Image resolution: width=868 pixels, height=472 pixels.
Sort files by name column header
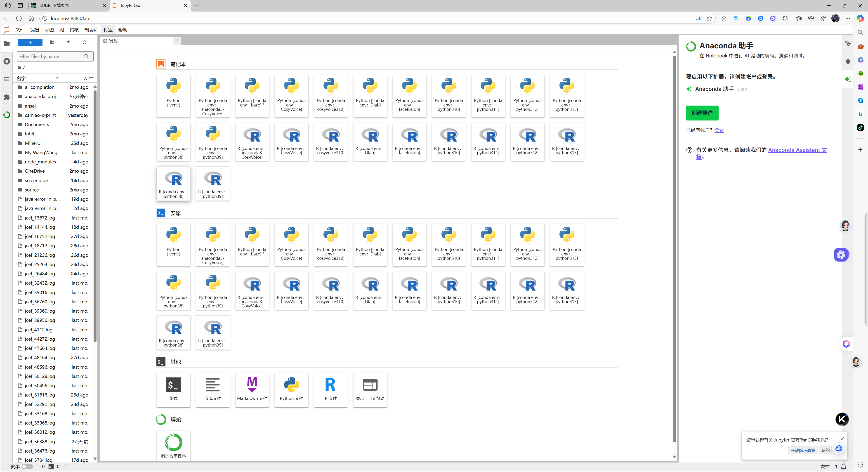click(37, 78)
